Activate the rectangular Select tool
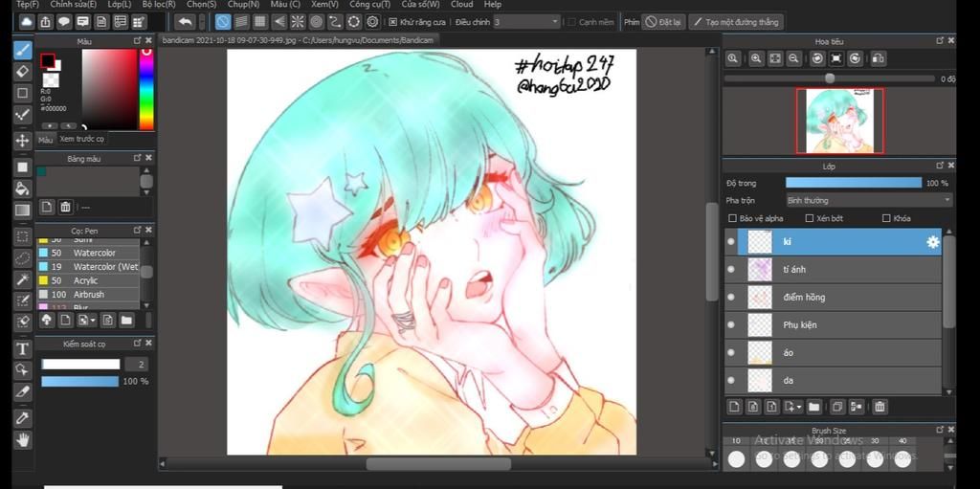 point(23,236)
